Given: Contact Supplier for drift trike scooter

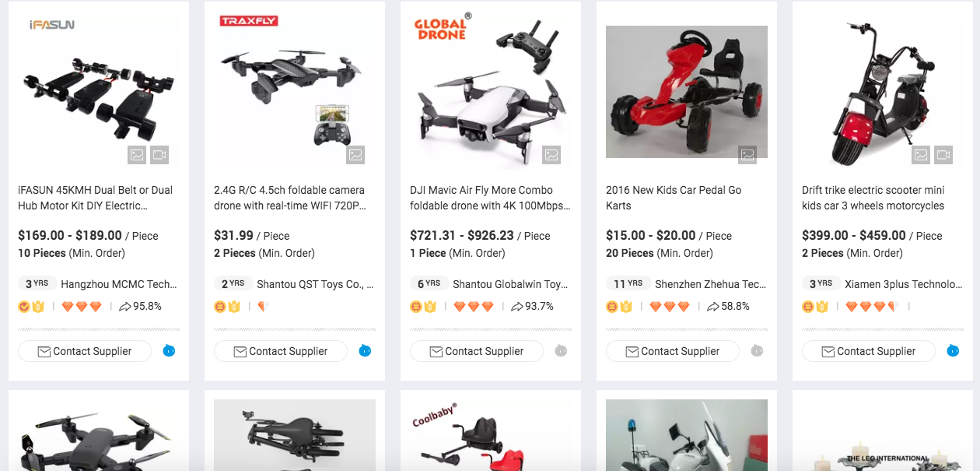Looking at the screenshot, I should point(869,351).
